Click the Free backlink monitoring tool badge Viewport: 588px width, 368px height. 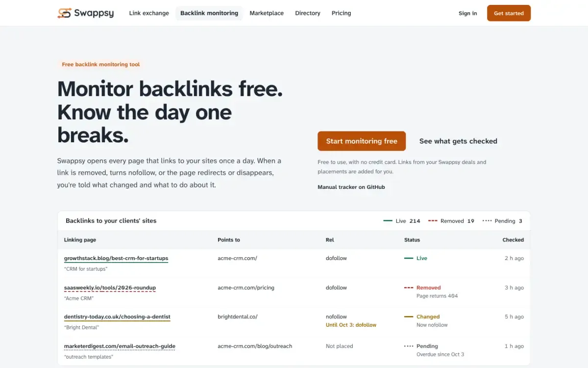(x=101, y=64)
